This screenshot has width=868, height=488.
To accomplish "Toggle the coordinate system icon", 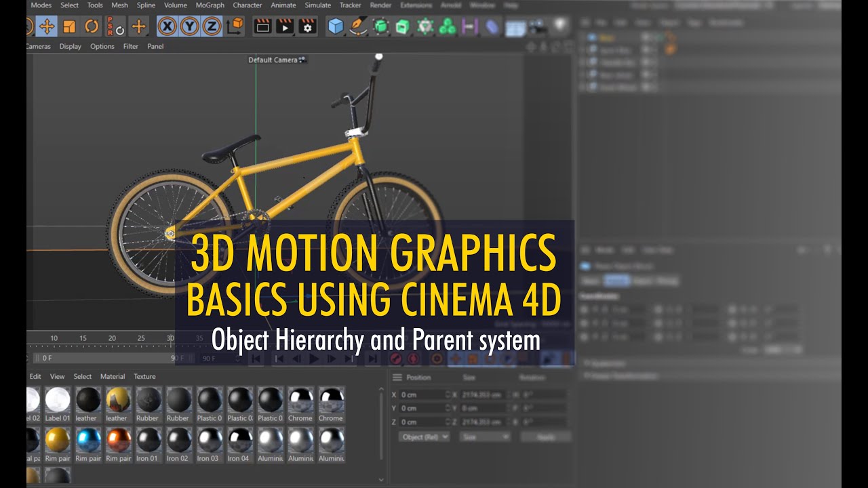I will [x=235, y=26].
